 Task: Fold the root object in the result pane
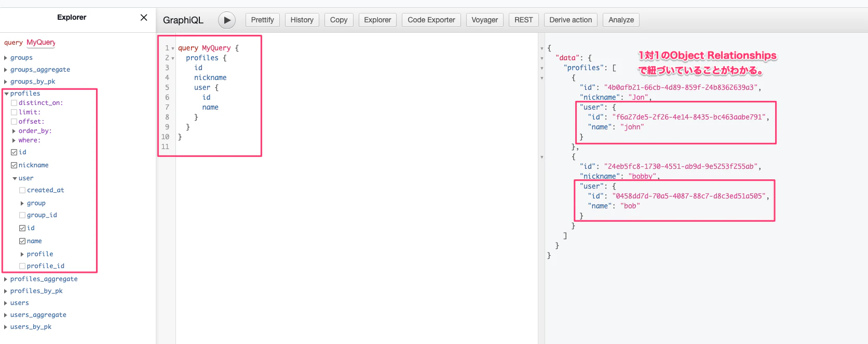coord(542,48)
